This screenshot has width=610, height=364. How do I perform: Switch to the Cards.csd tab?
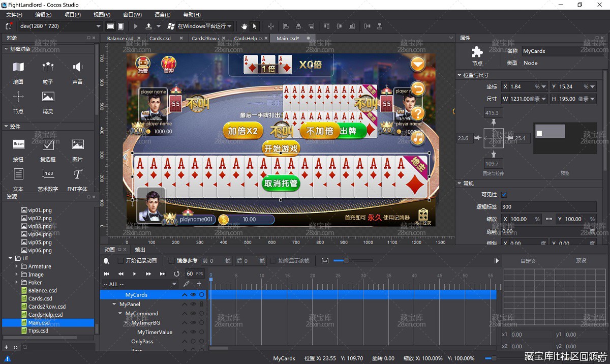coord(160,39)
